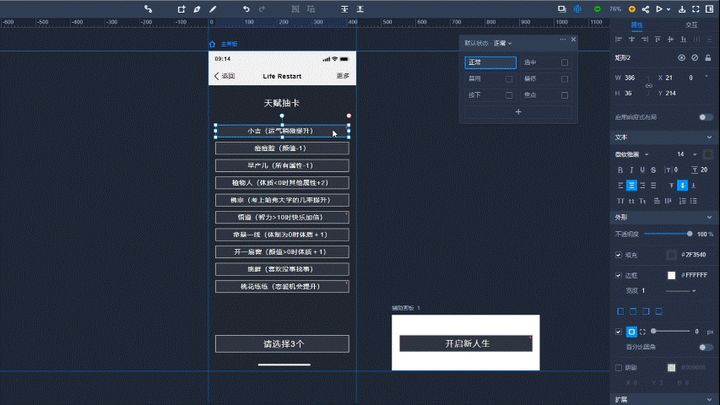This screenshot has width=720, height=405.
Task: Uncheck the fill checkbox
Action: pyautogui.click(x=619, y=255)
